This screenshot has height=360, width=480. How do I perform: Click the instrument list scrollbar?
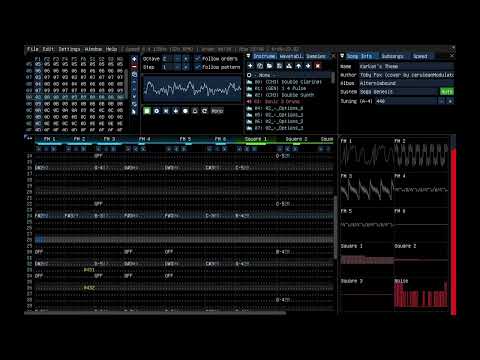(x=333, y=78)
